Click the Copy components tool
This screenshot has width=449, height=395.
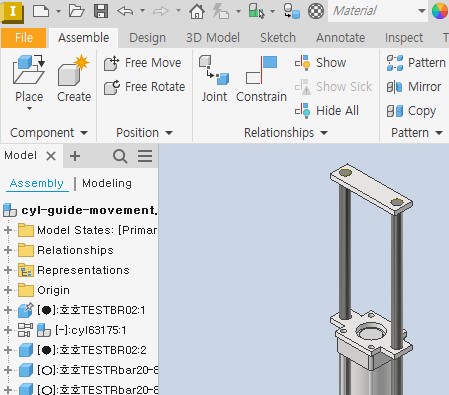(411, 111)
